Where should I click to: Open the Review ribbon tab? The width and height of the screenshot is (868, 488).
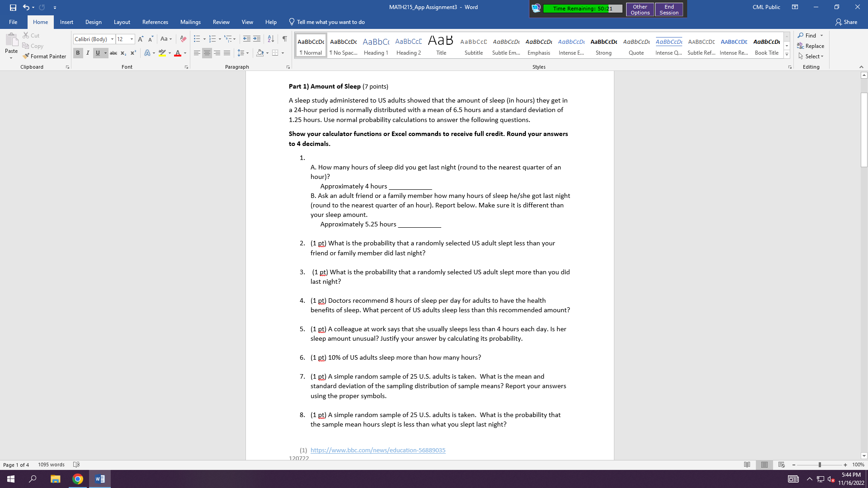click(221, 22)
